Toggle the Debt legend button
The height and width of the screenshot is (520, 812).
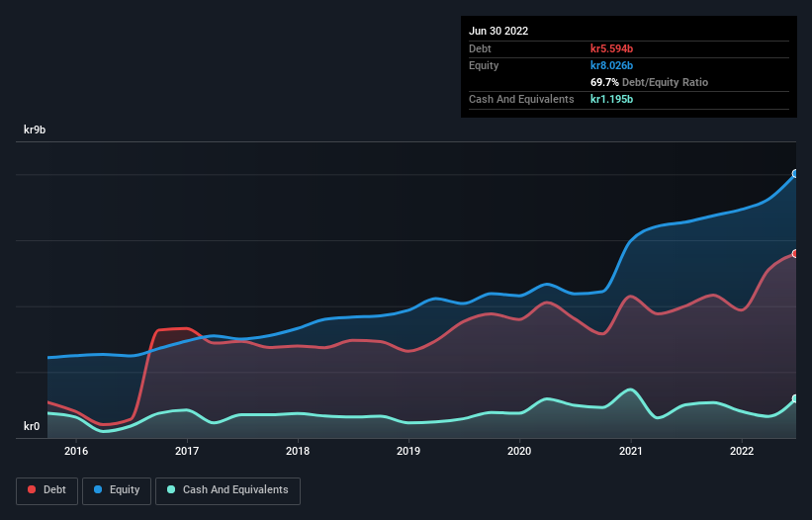click(x=47, y=490)
